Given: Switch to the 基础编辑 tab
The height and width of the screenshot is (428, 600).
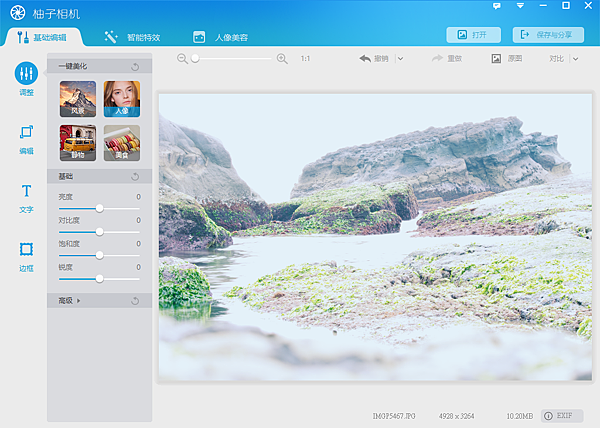Looking at the screenshot, I should click(x=42, y=37).
